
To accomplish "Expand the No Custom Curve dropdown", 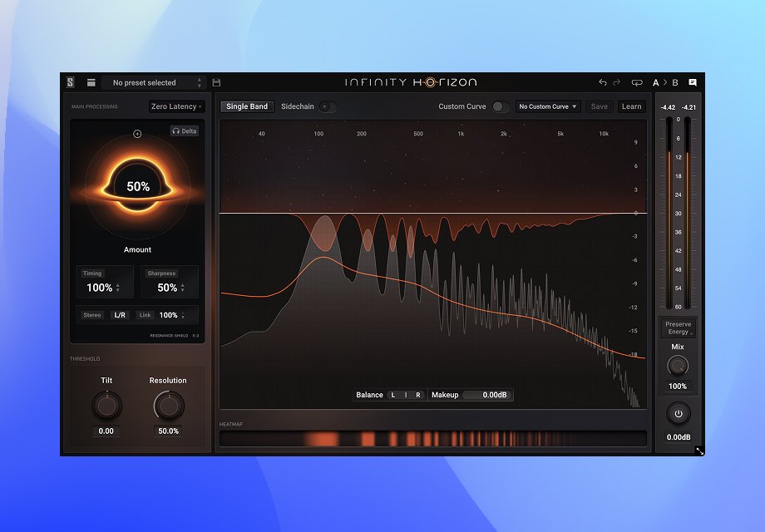I will pyautogui.click(x=548, y=106).
